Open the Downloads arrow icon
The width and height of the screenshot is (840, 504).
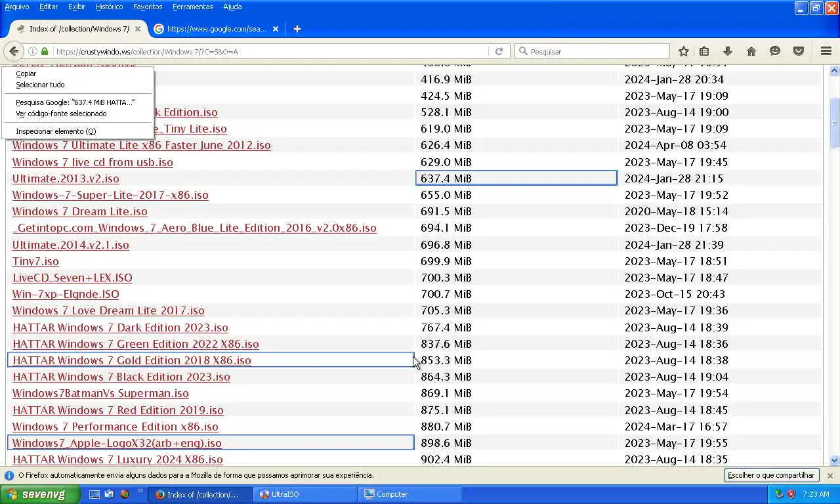727,51
